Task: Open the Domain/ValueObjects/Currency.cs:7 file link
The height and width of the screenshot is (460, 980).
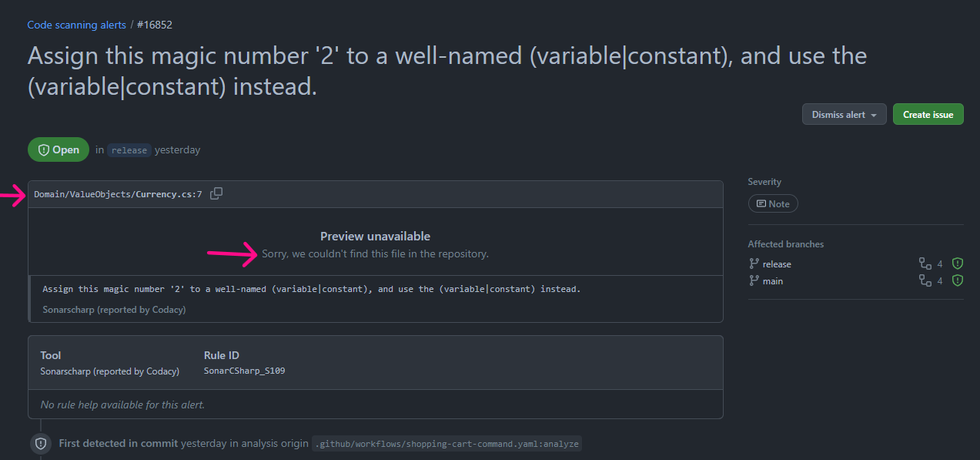Action: [118, 194]
